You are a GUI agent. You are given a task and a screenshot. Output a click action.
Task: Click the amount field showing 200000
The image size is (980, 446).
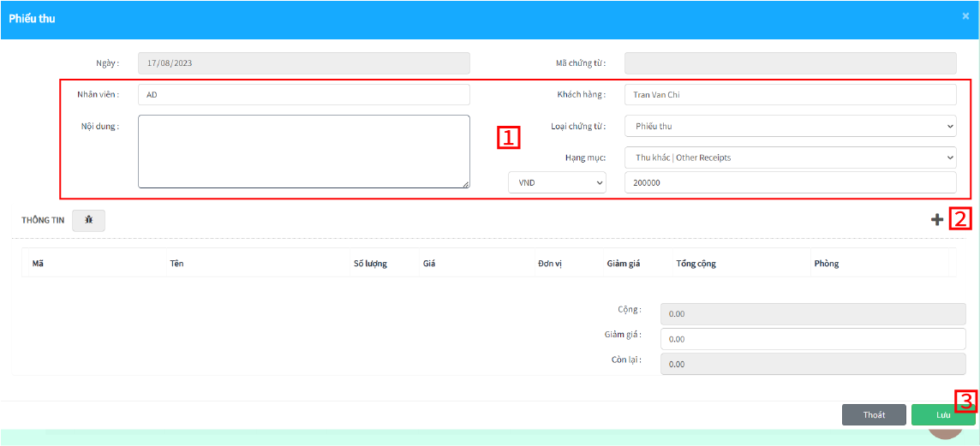click(790, 182)
